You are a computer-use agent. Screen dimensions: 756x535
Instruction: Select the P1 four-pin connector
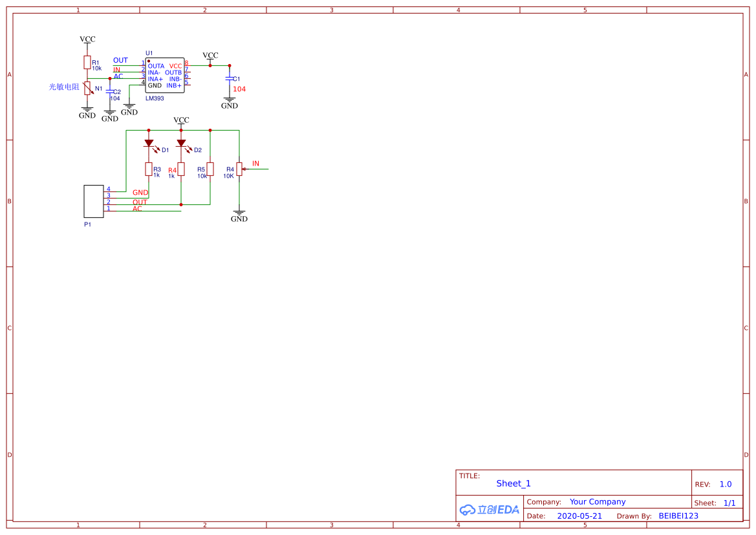tap(94, 201)
